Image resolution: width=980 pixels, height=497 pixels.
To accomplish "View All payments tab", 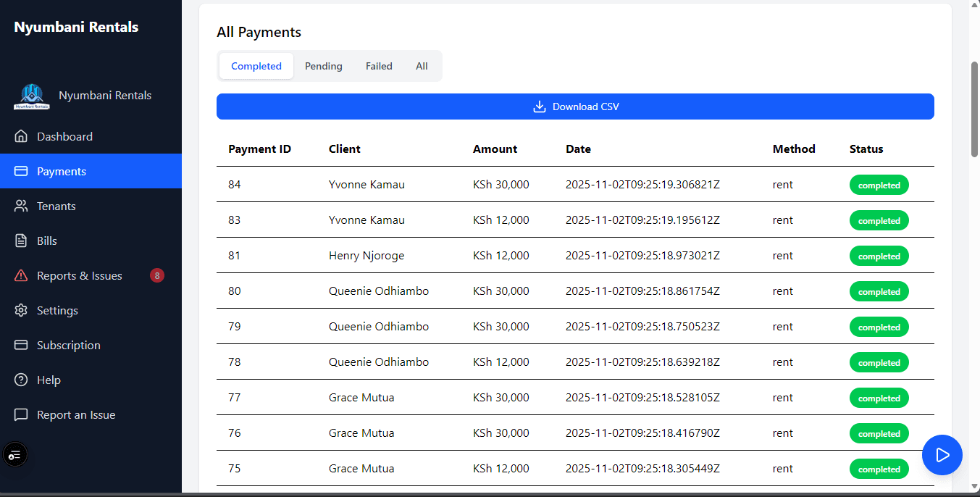I will 422,66.
